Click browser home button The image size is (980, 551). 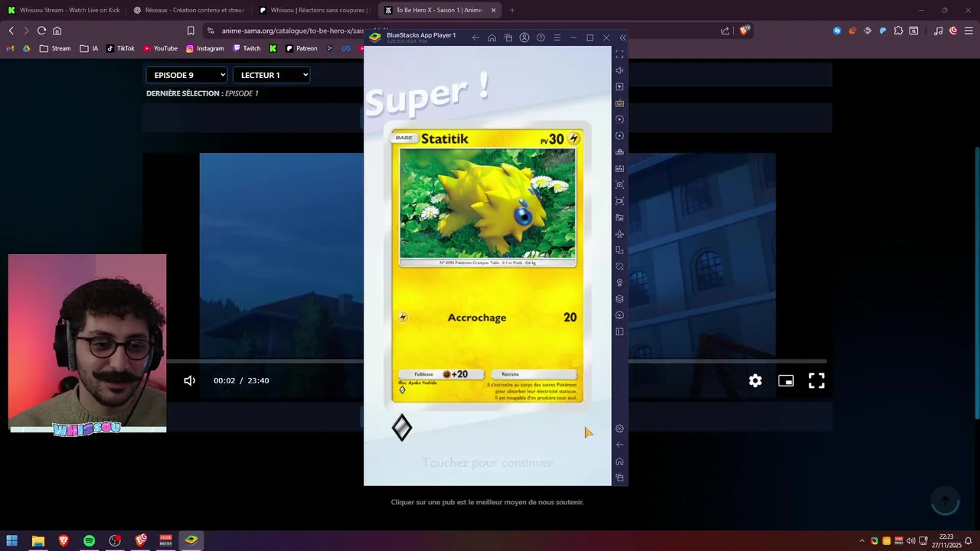point(57,31)
